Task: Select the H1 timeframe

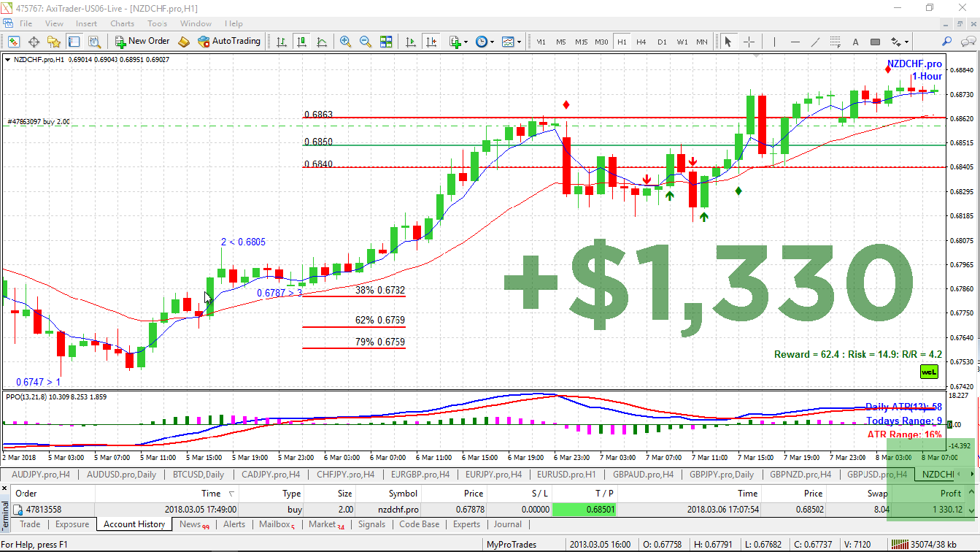Action: pyautogui.click(x=622, y=42)
